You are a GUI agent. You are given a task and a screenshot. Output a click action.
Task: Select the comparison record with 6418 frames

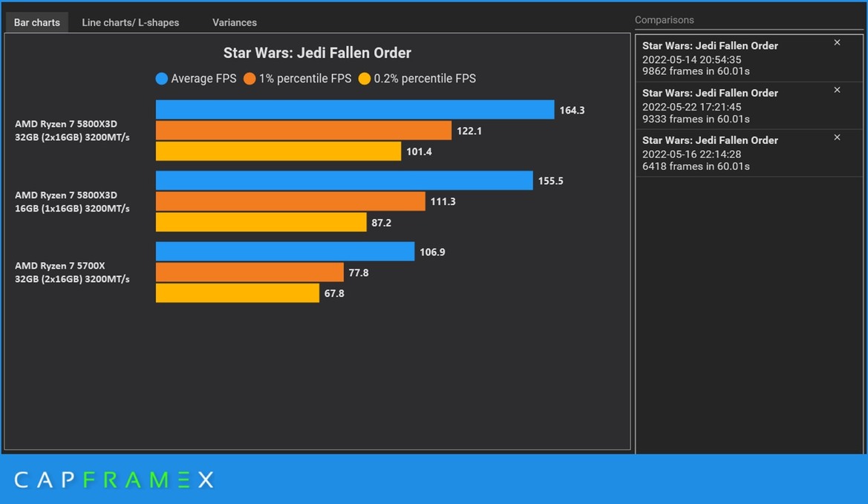pyautogui.click(x=749, y=153)
